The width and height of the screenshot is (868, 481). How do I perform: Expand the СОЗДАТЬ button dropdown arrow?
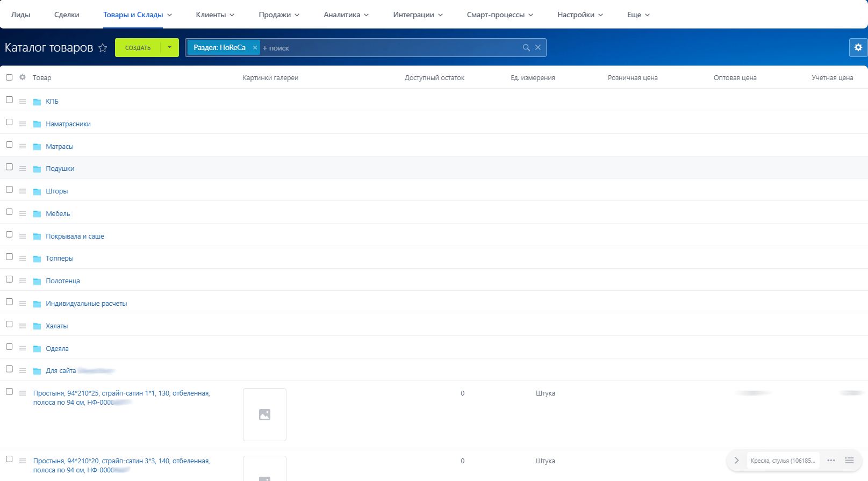coord(169,48)
